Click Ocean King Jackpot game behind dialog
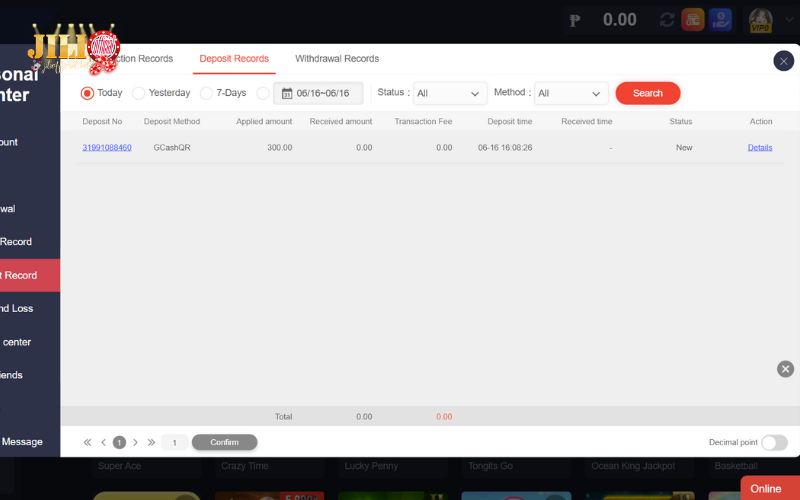This screenshot has width=800, height=500. (x=633, y=466)
